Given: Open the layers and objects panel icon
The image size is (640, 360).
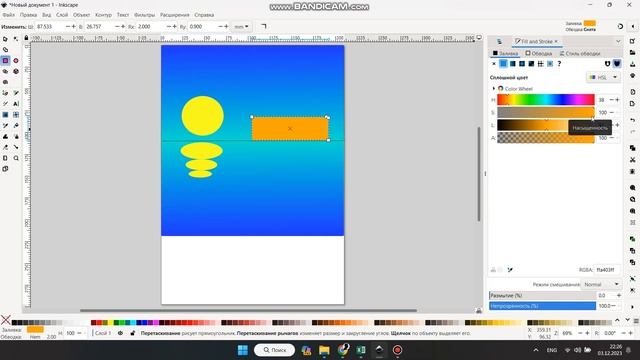Looking at the screenshot, I should (x=500, y=42).
